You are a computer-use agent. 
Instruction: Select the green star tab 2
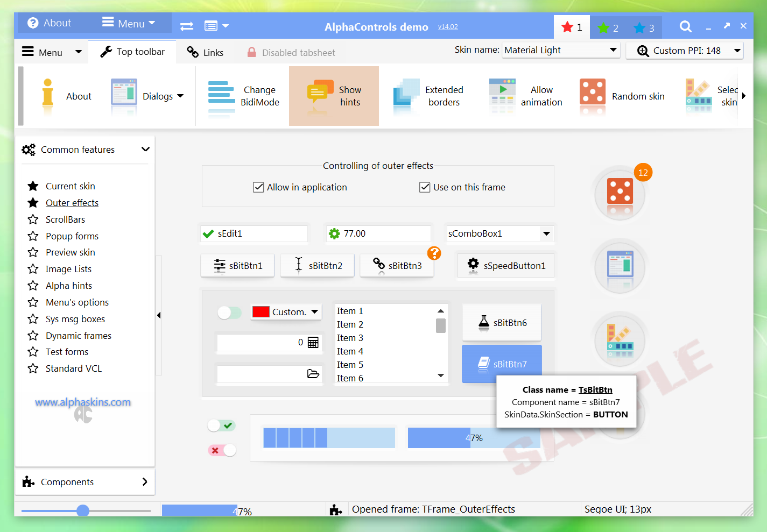[608, 27]
